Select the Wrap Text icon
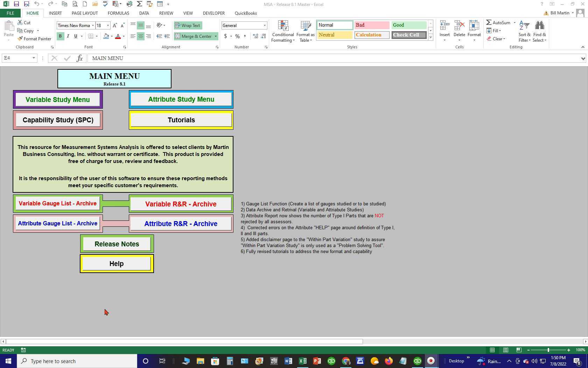The height and width of the screenshot is (368, 588). (x=188, y=25)
